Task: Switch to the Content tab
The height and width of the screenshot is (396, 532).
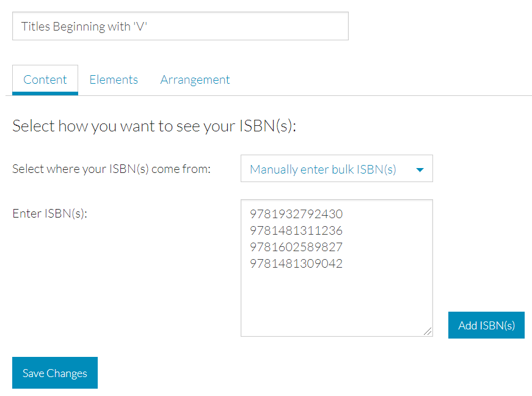Action: [45, 79]
